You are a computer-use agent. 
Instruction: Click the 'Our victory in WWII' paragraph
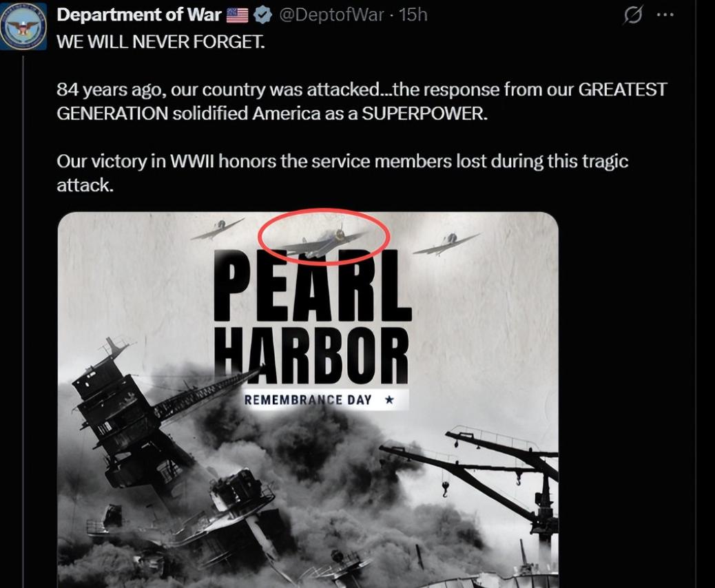[x=342, y=174]
